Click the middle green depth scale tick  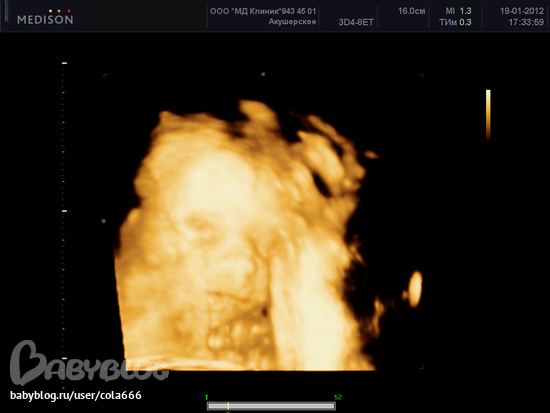coord(64,211)
